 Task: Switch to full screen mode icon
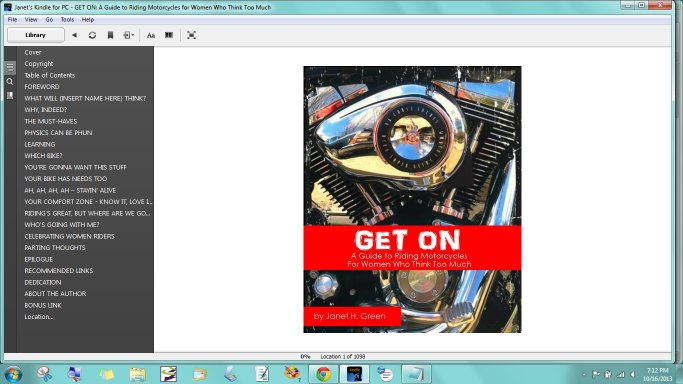tap(191, 35)
